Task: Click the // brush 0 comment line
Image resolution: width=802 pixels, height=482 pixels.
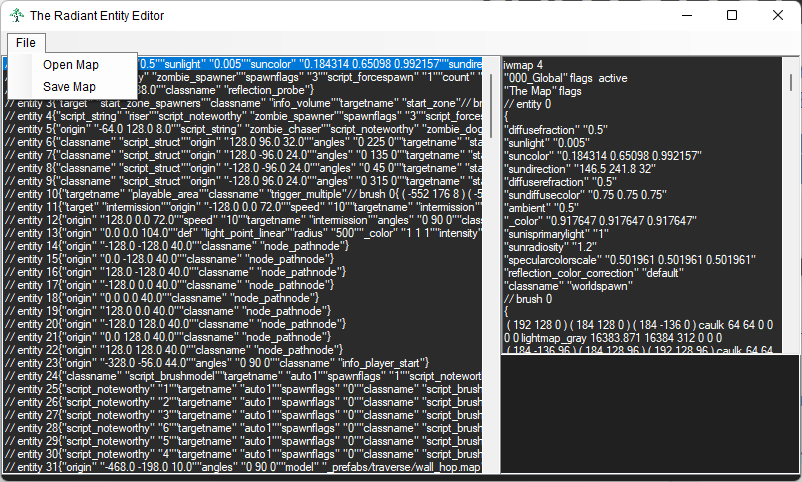Action: pos(528,299)
